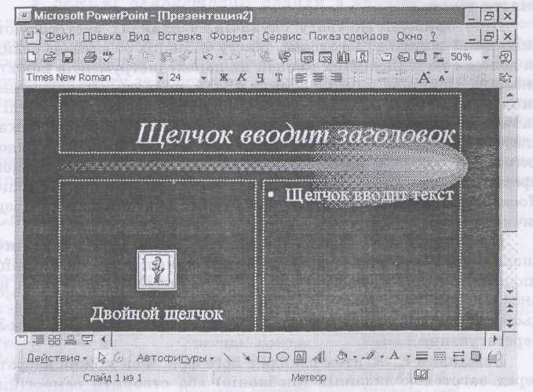Undo the last action with Undo arrow
The image size is (533, 392).
pyautogui.click(x=208, y=56)
